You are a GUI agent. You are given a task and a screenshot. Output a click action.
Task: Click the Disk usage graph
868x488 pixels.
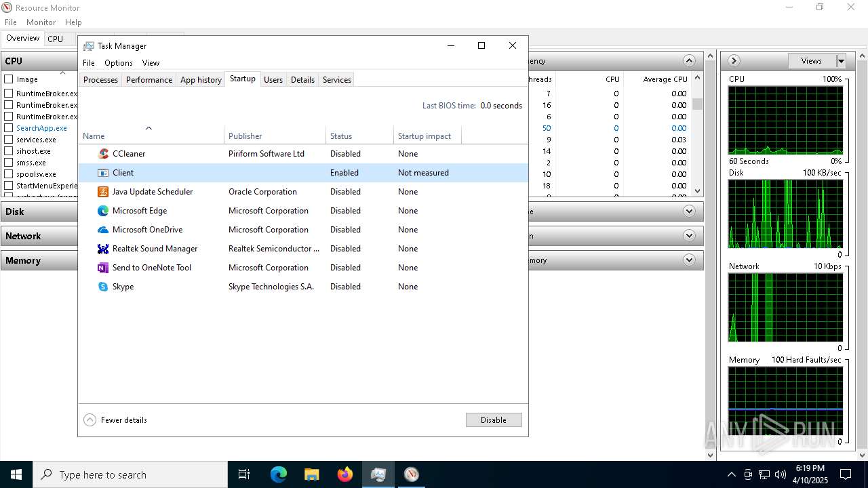[786, 214]
